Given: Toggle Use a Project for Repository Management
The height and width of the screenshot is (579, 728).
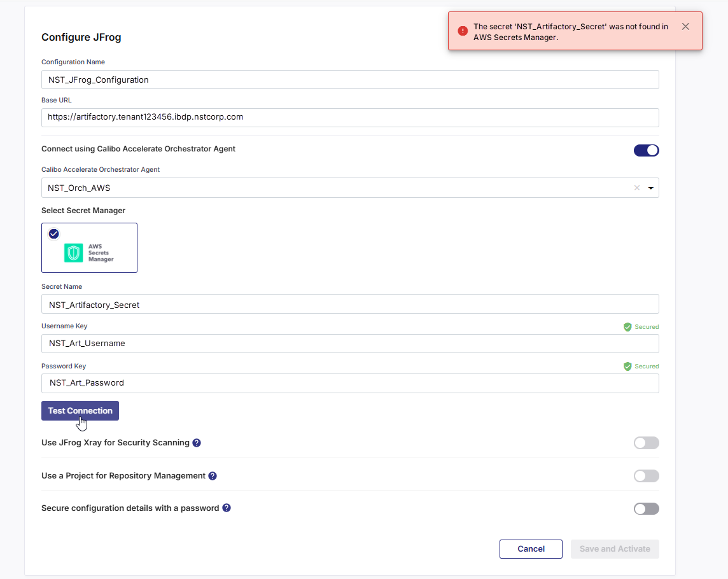Looking at the screenshot, I should [646, 475].
